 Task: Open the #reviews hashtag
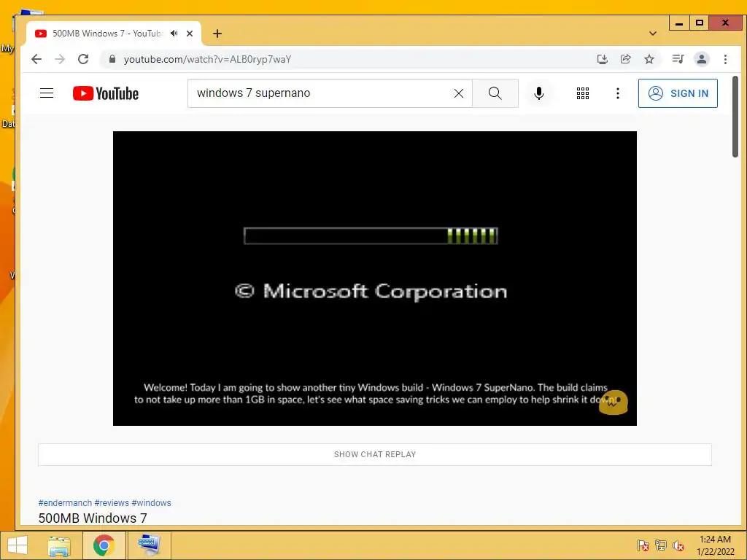pos(112,503)
